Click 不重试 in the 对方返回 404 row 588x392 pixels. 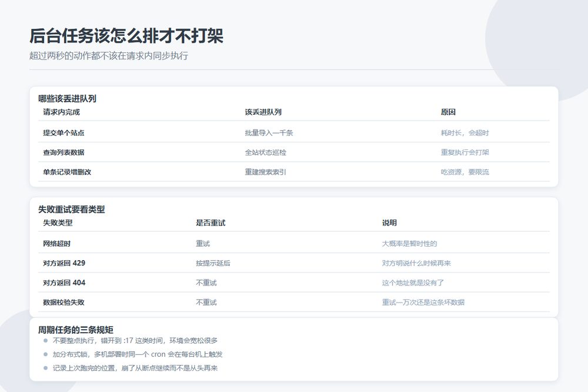[206, 283]
